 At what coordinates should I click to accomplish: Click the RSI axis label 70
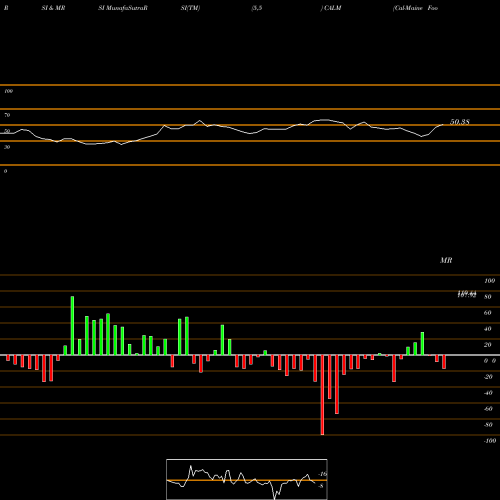tap(7, 115)
